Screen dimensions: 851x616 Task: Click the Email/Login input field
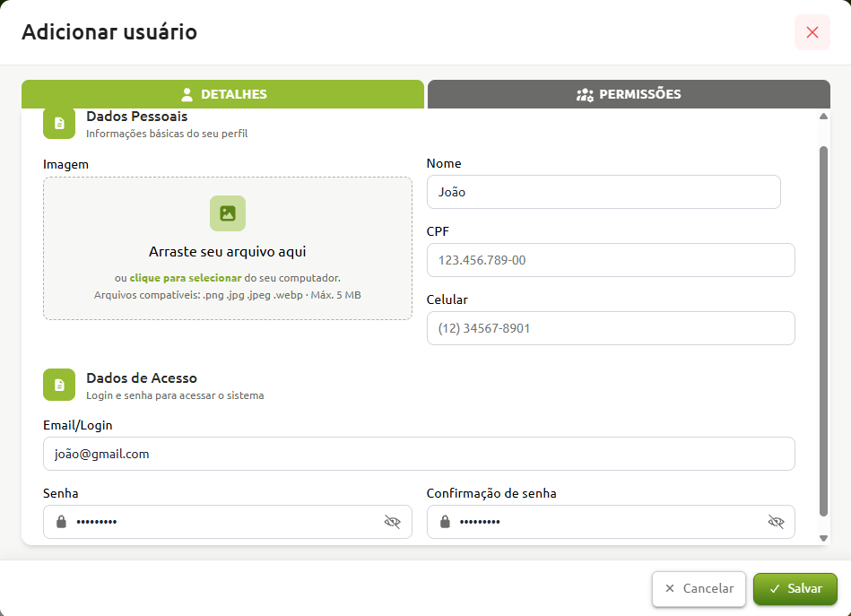pyautogui.click(x=419, y=454)
